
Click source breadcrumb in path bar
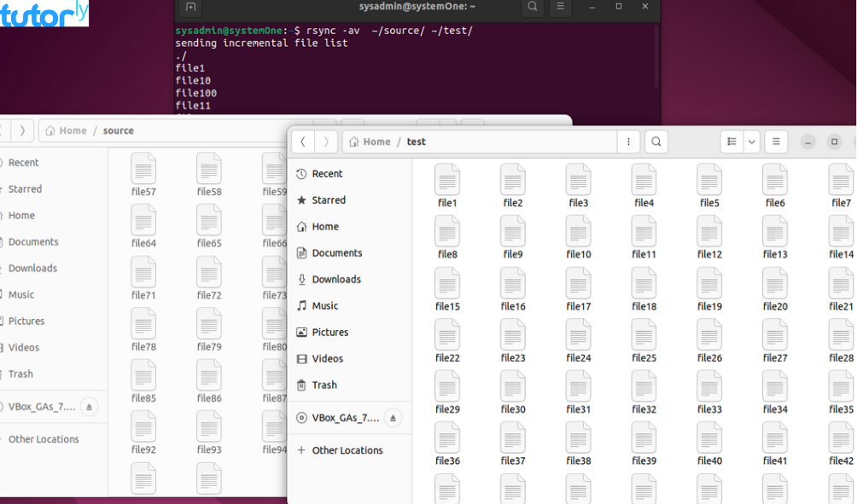pos(118,130)
